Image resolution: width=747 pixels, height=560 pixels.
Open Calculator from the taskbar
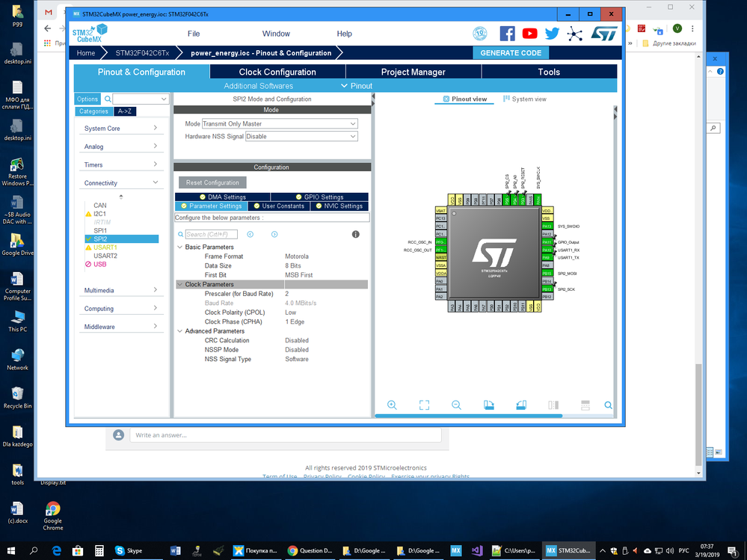click(x=99, y=550)
